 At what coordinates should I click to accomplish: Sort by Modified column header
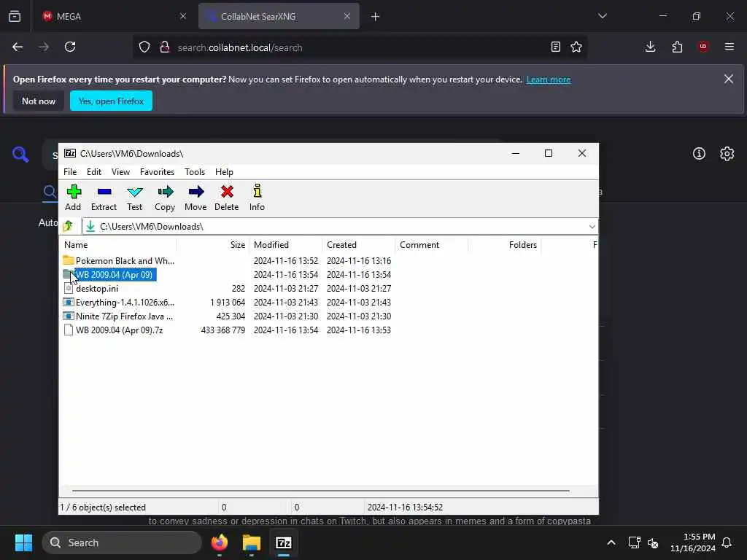[x=286, y=245]
